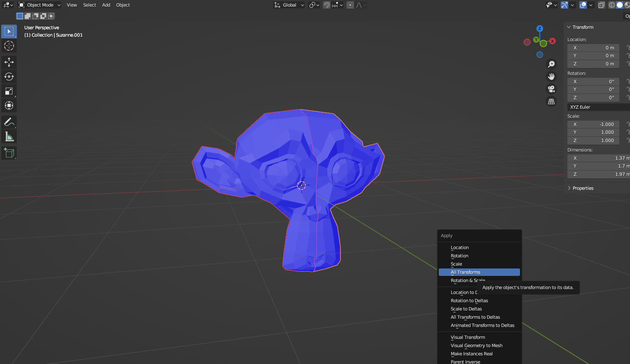Activate the 3D Cursor tool
This screenshot has height=364, width=630.
tap(9, 46)
